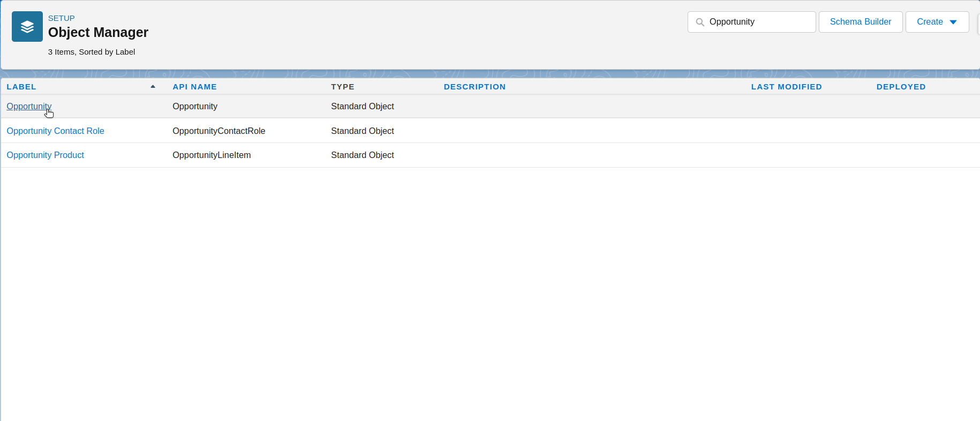
Task: Open the Schema Builder
Action: click(861, 22)
